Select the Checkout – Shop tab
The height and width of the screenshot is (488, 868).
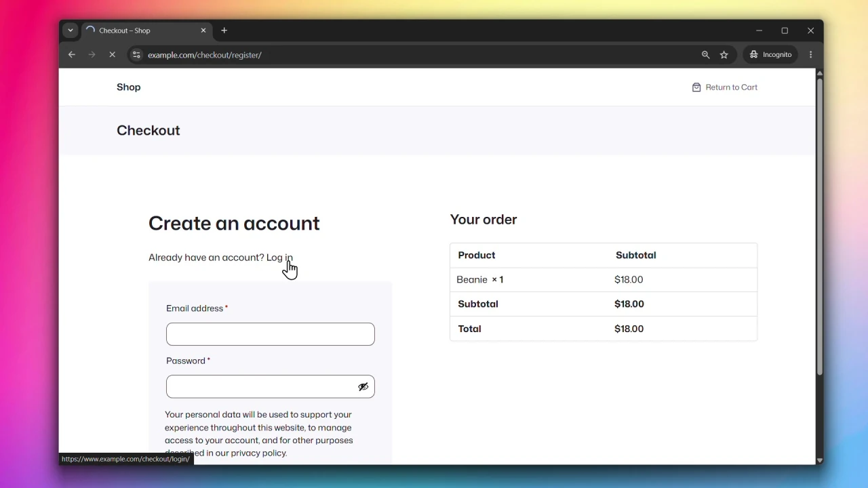146,30
